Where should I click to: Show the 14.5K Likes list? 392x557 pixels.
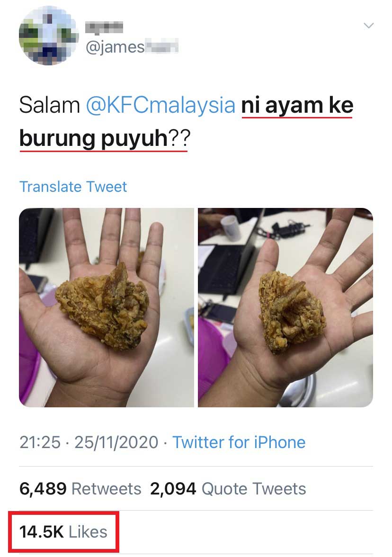[x=63, y=532]
